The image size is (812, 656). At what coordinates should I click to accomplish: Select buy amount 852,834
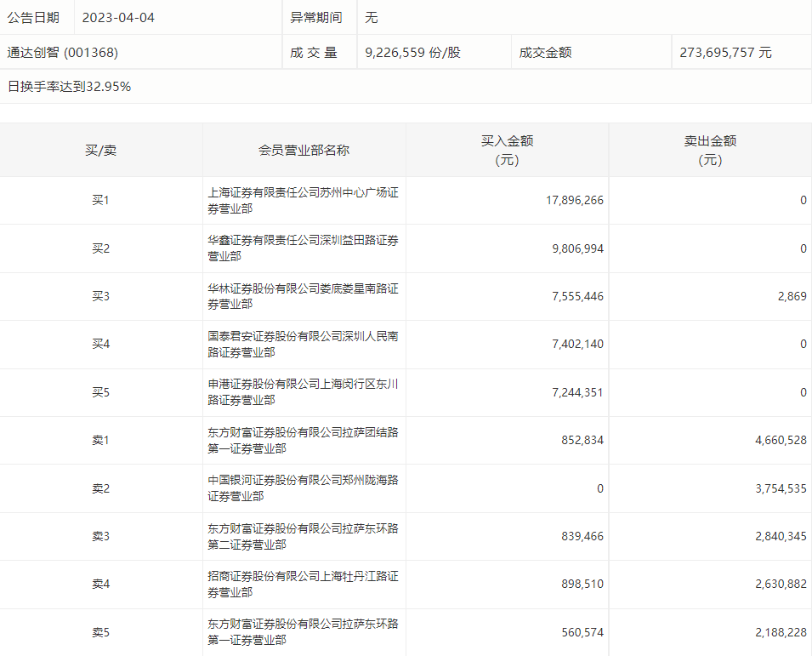pos(582,441)
